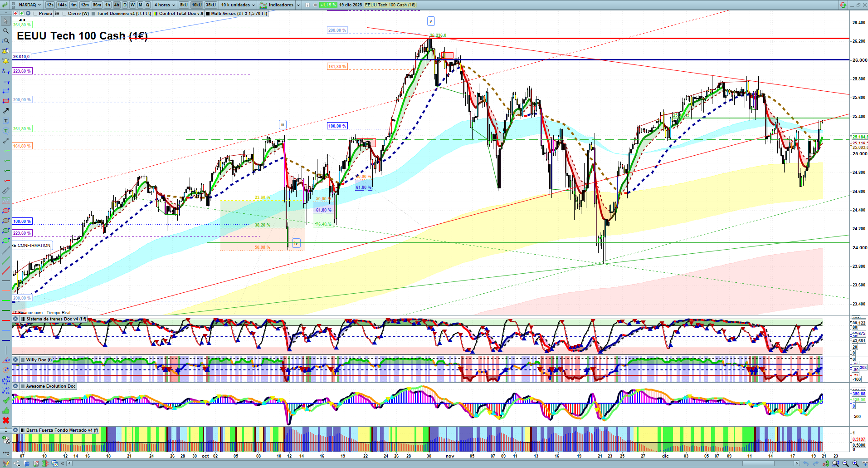
Task: Select the green speech bubble text tool
Action: tap(6, 131)
